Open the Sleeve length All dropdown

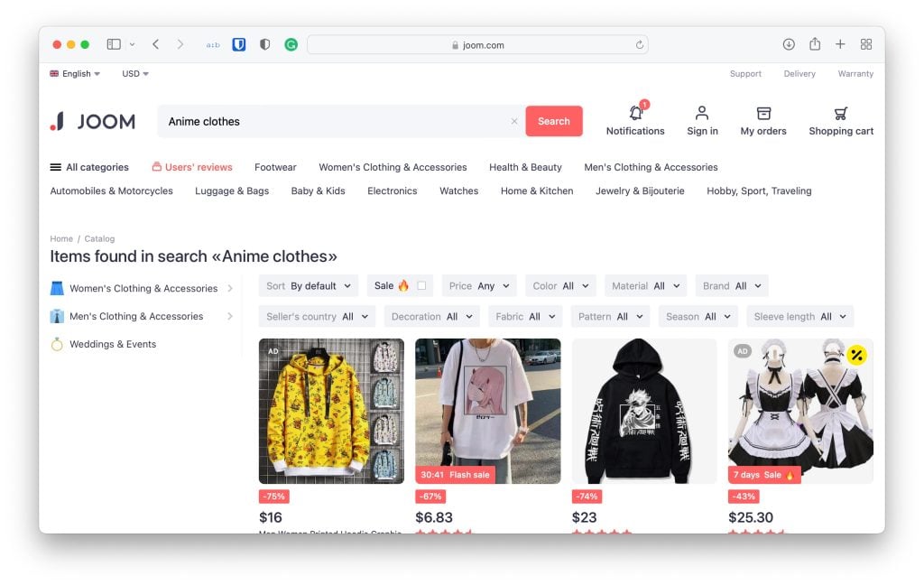(x=799, y=317)
